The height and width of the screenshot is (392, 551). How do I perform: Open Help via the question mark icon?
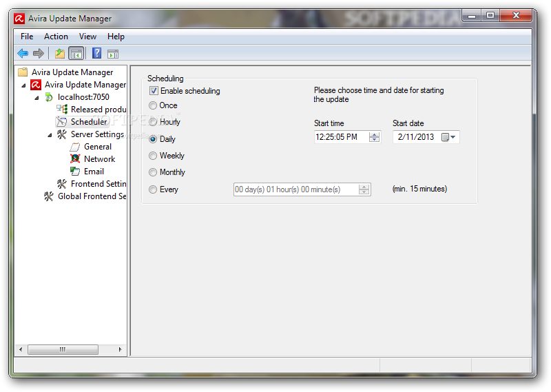96,54
